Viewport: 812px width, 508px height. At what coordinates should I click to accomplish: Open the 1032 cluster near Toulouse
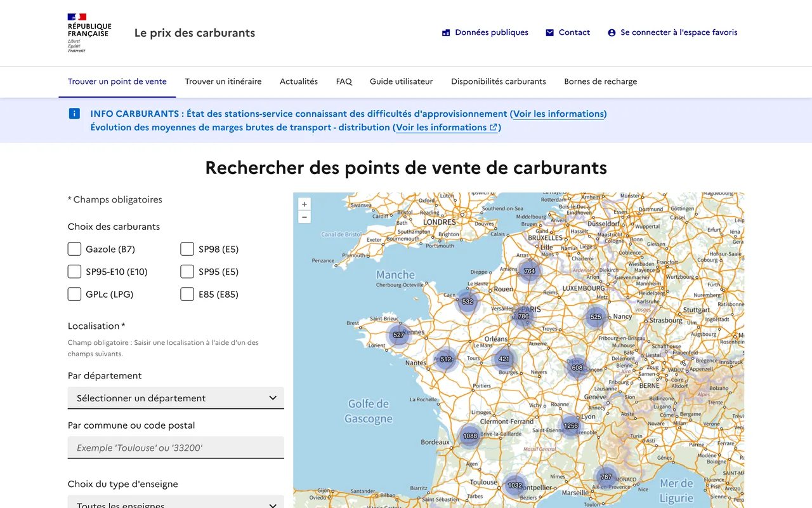(x=515, y=486)
